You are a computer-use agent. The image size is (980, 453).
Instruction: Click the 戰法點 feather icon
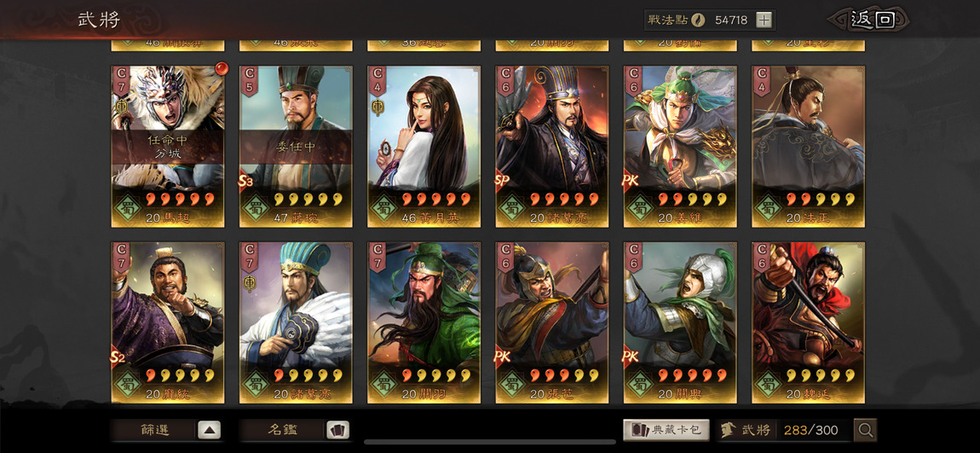click(x=699, y=20)
